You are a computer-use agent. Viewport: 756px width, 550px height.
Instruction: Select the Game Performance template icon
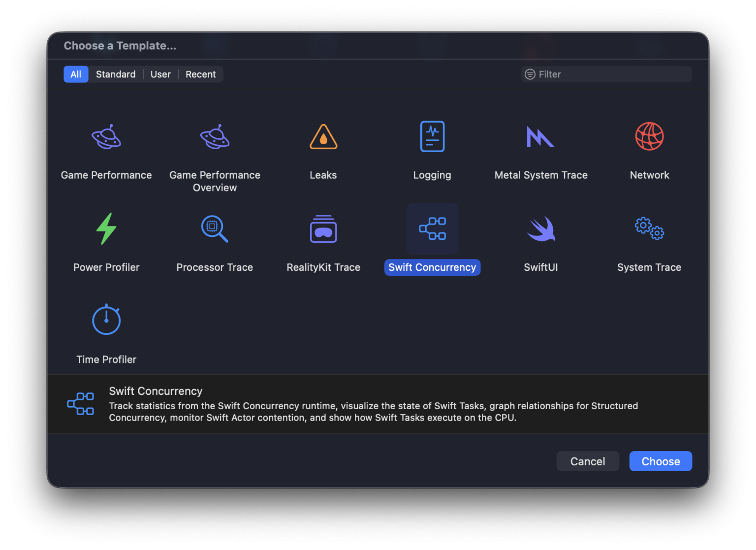coord(106,136)
